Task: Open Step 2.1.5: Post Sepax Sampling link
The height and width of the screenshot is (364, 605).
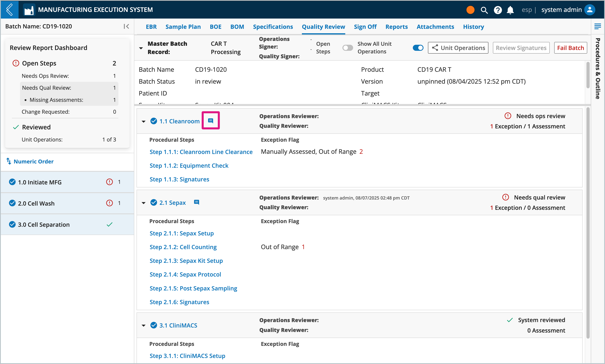Action: (x=193, y=288)
